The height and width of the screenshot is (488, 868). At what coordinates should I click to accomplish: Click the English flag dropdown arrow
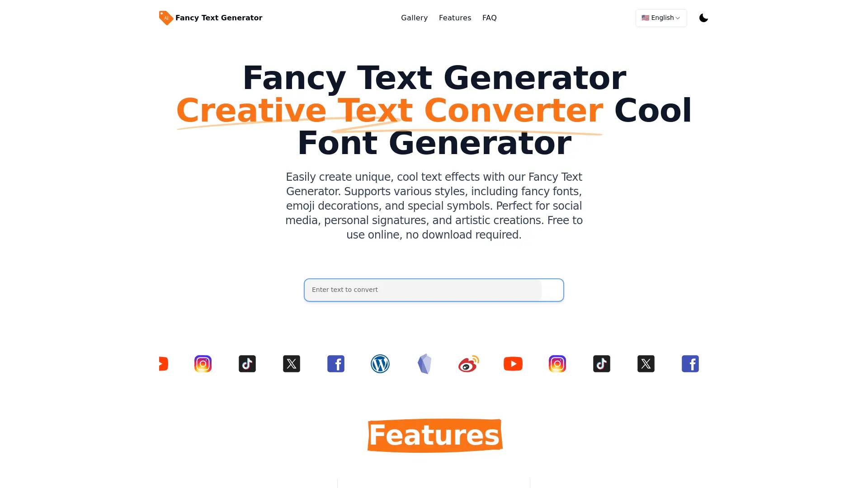(679, 18)
